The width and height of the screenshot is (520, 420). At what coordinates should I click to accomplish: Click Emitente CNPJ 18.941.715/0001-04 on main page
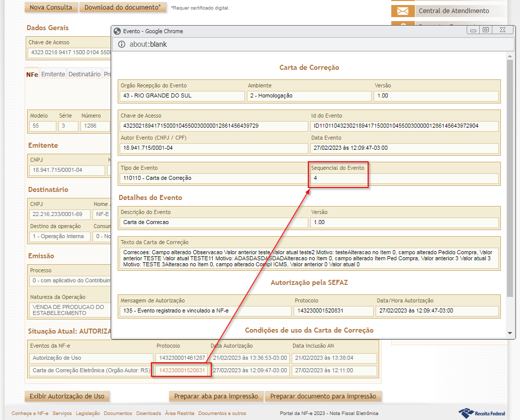67,170
